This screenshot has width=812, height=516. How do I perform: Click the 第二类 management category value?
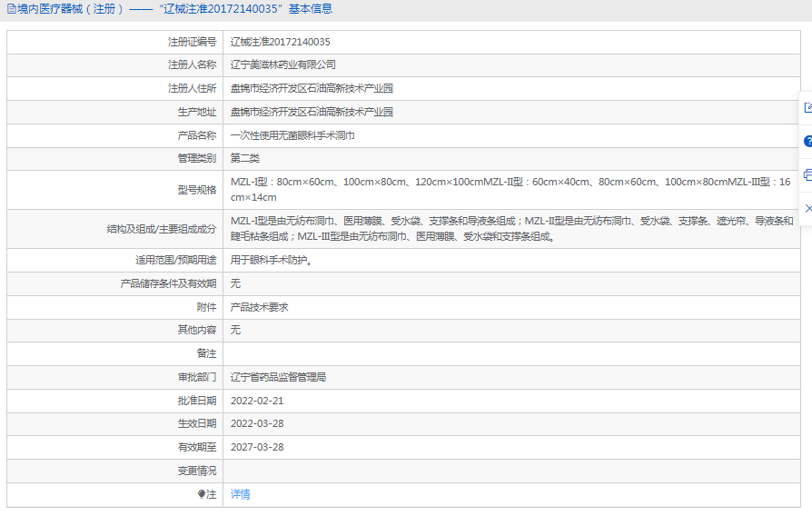point(244,159)
